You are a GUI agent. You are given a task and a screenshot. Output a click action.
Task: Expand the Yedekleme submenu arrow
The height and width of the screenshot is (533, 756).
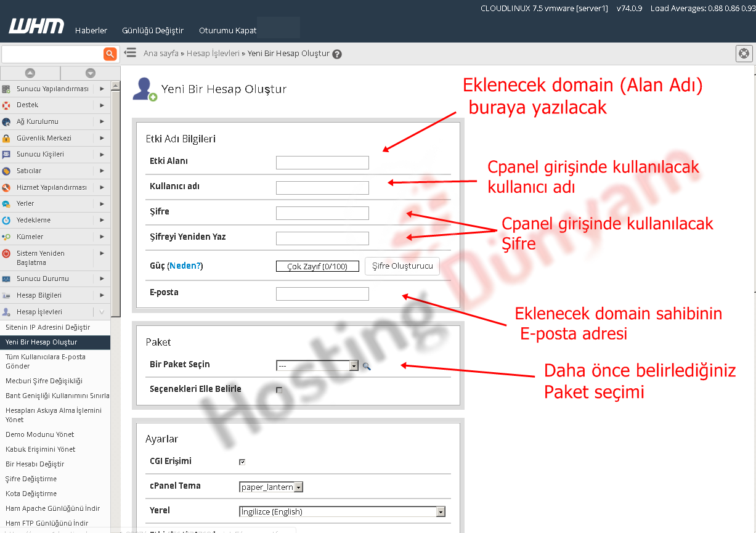(102, 220)
